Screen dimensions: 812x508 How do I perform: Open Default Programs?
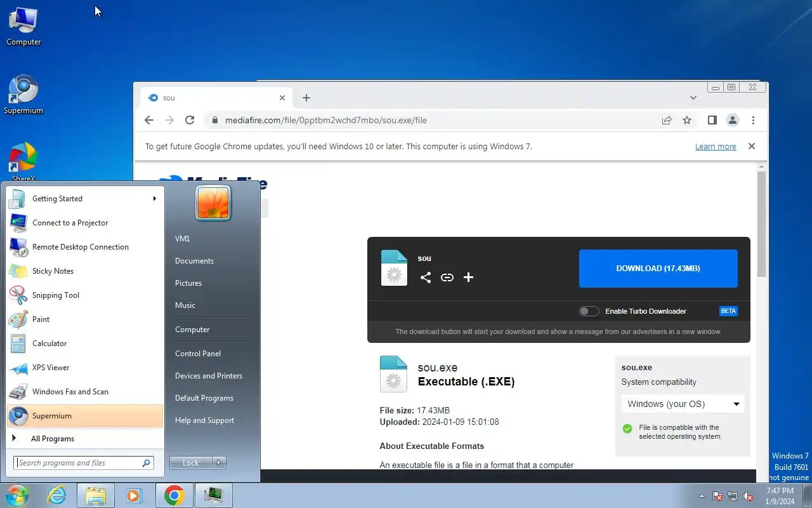[x=204, y=398]
